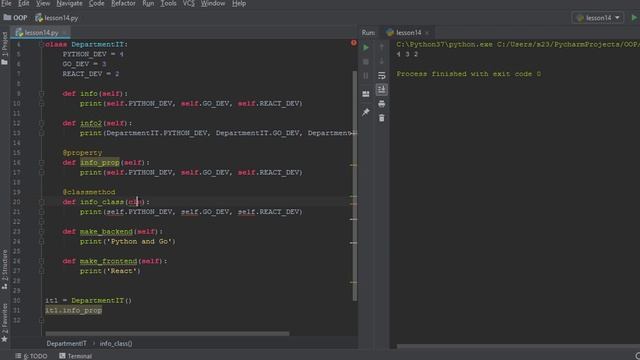
Task: Click the red error indicator in editor
Action: (x=353, y=43)
